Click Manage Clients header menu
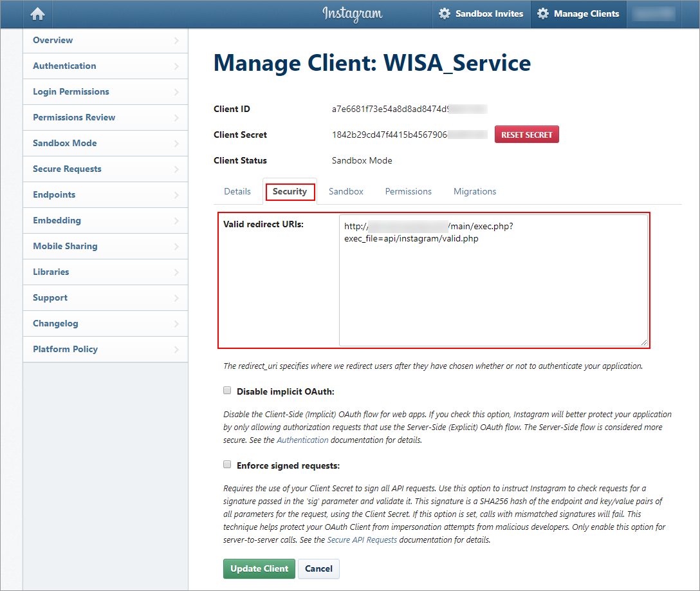Screen dimensions: 700x591 tap(578, 14)
